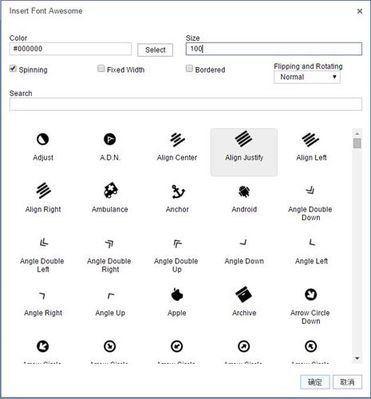The image size is (371, 399).
Task: Click the scrollbar up arrow
Action: point(357,133)
